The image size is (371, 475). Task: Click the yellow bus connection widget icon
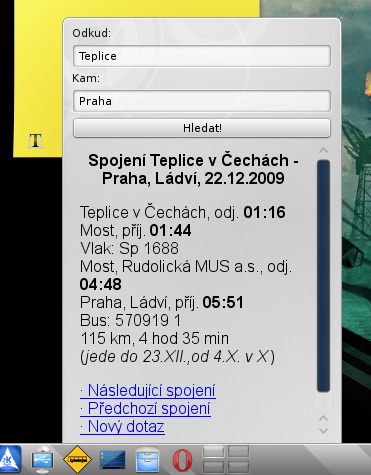(77, 459)
